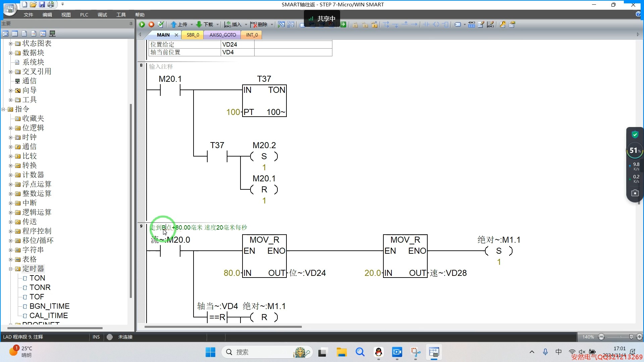Click the network 9 comment text

(x=198, y=227)
